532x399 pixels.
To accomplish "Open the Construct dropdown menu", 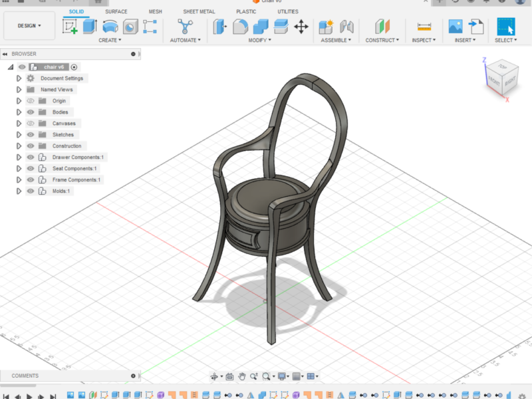I will point(380,39).
